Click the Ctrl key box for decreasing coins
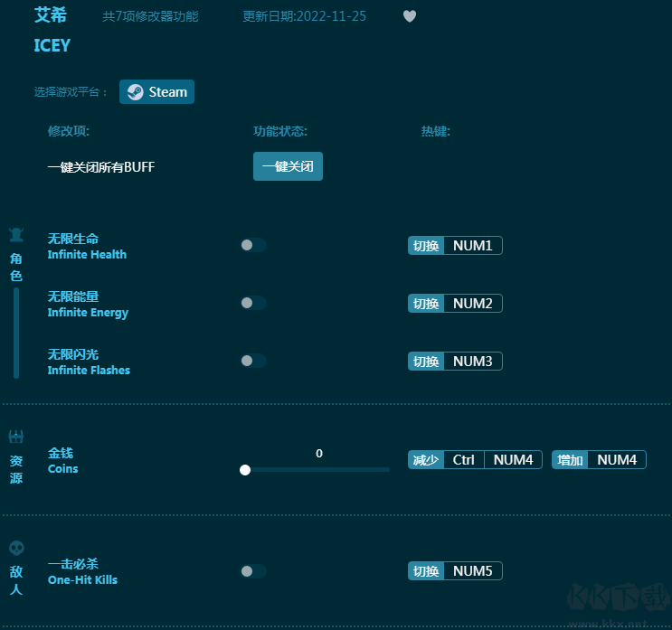This screenshot has height=630, width=672. click(464, 460)
